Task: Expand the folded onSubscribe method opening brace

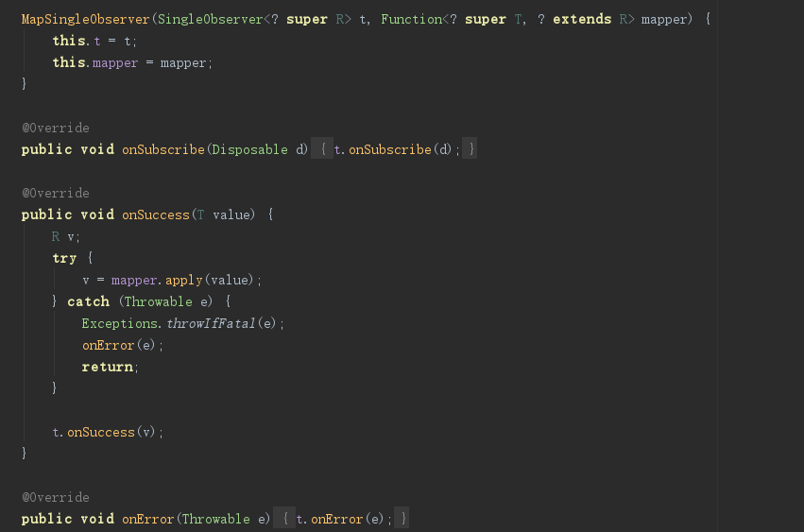Action: 322,148
